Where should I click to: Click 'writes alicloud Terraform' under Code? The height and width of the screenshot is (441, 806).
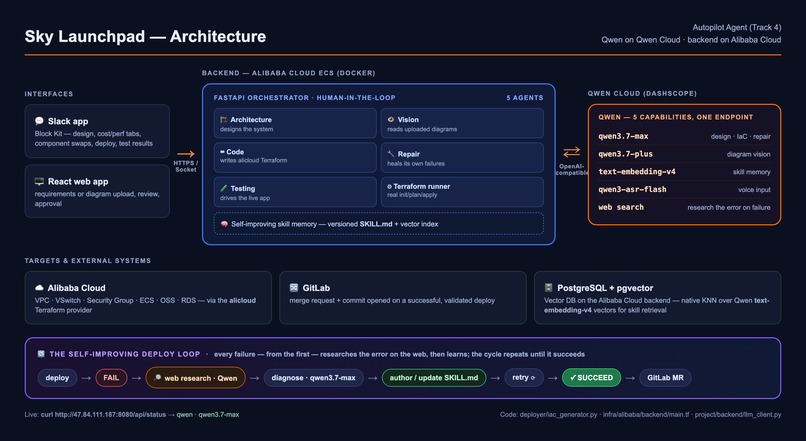pyautogui.click(x=253, y=160)
